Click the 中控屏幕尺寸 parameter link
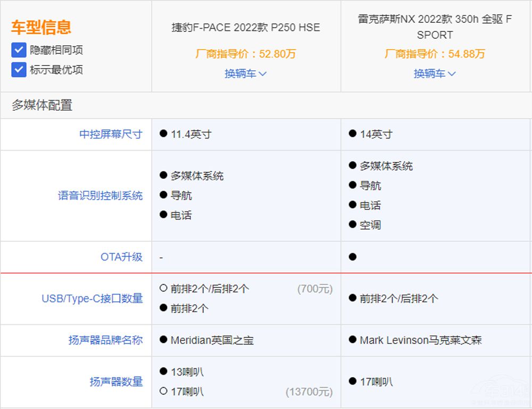 (x=111, y=134)
